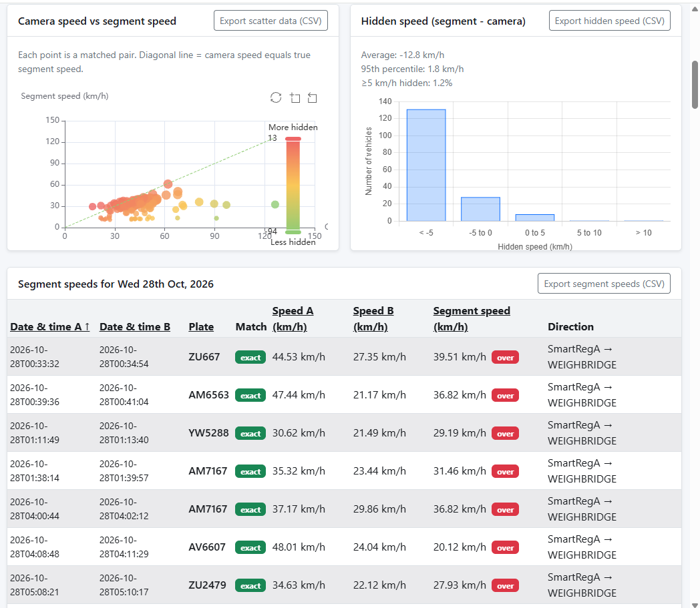
Task: Click the 29.19 km/h segment speed value
Action: pyautogui.click(x=460, y=432)
